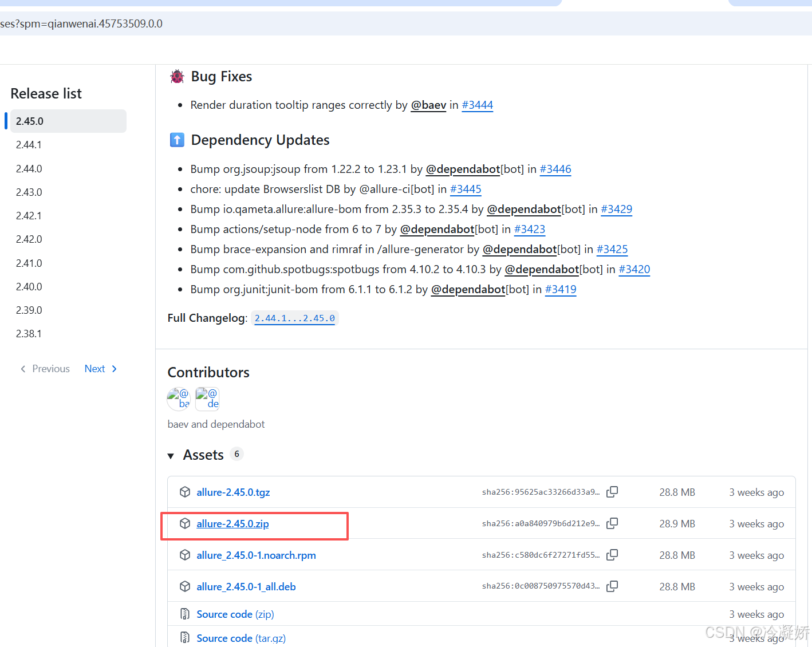Download allure_2.45.0-1.noarch.rpm asset
Viewport: 812px width, 647px height.
pyautogui.click(x=256, y=555)
